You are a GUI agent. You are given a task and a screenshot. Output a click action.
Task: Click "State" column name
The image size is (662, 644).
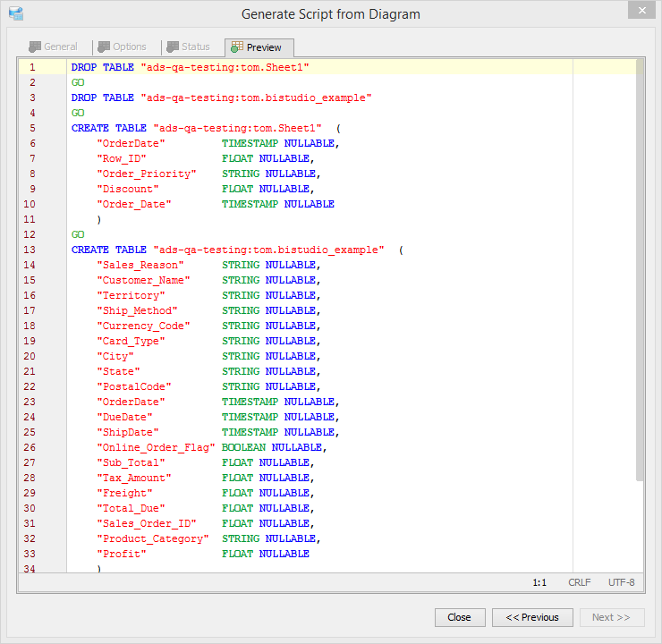pyautogui.click(x=118, y=371)
